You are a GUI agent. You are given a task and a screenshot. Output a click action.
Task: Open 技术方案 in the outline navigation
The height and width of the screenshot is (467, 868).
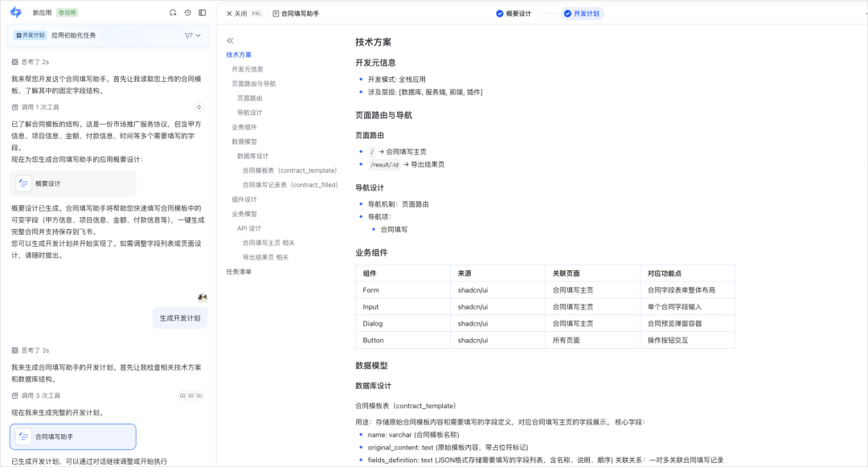coord(238,55)
